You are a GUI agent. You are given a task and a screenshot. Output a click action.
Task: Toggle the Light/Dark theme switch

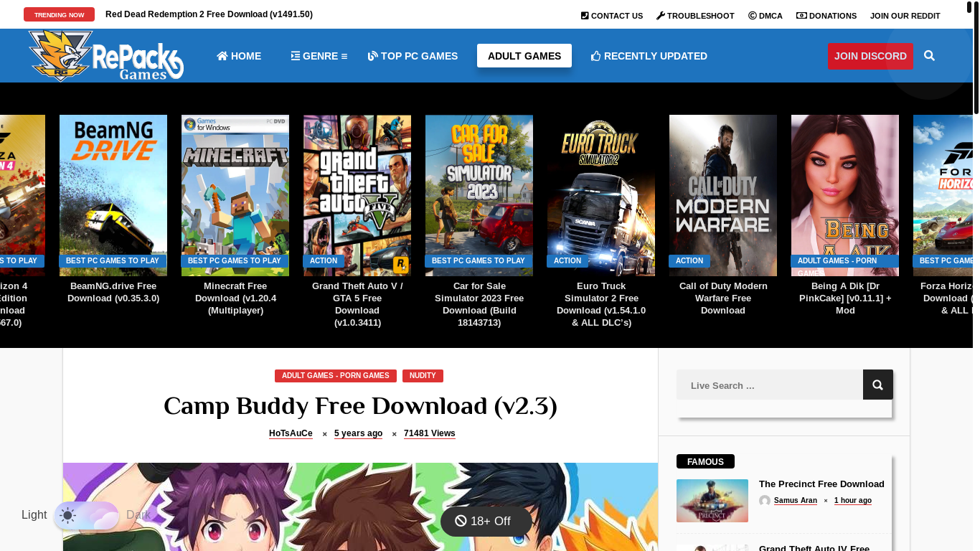click(86, 515)
